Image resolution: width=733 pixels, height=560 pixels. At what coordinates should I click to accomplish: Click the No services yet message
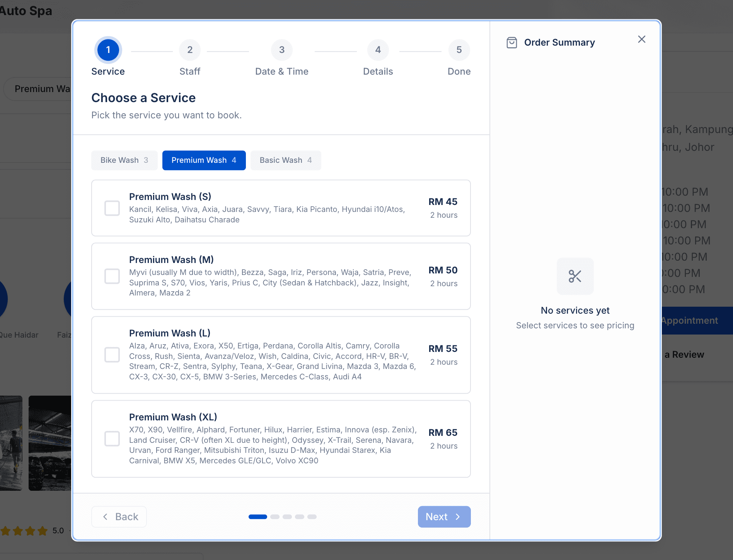coord(575,311)
